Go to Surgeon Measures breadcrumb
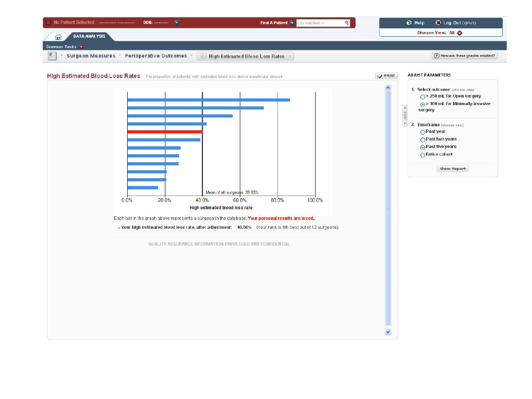The image size is (532, 399). click(91, 56)
